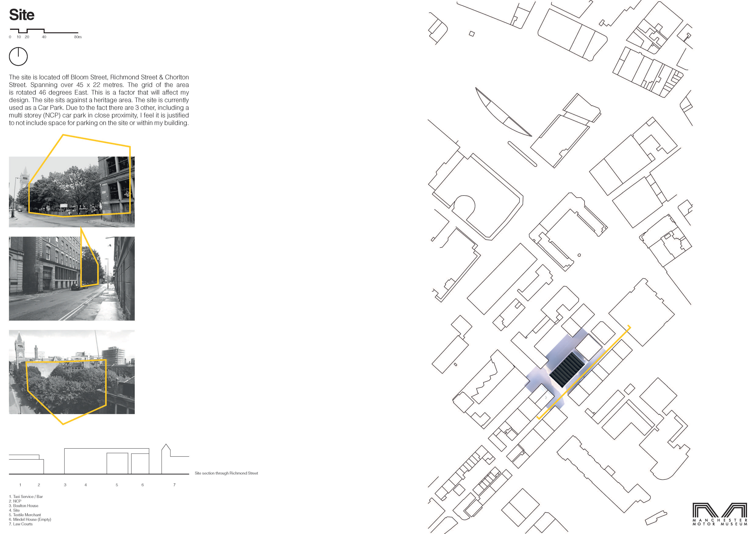Click the north arrow compass icon

tap(18, 56)
